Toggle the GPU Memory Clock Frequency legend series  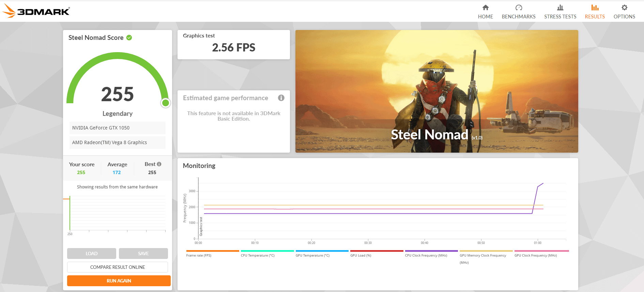[x=486, y=257]
